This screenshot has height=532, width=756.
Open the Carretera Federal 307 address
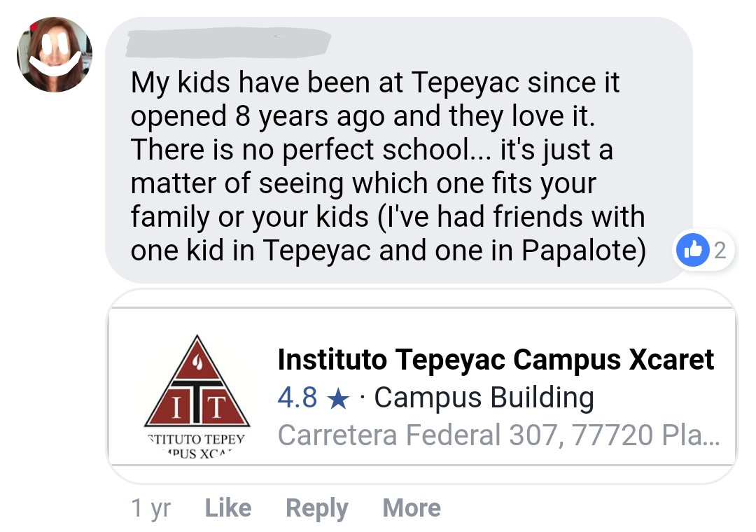click(498, 435)
